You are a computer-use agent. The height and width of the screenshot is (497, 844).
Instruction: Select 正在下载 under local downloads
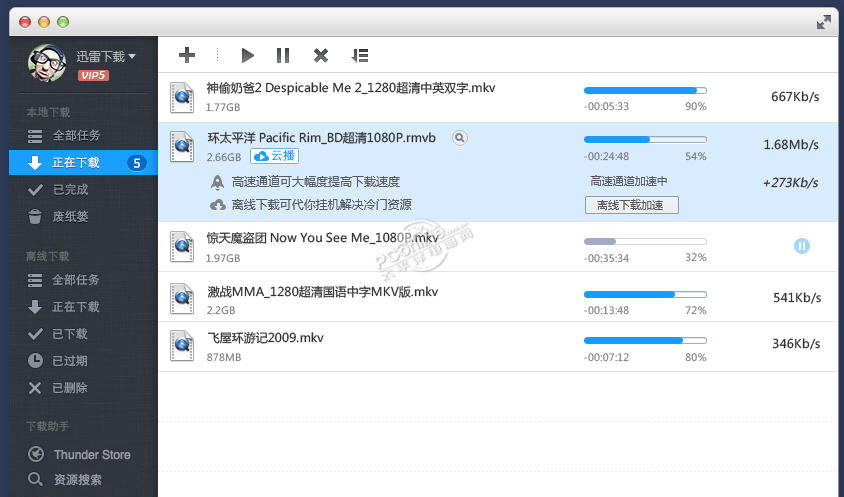(76, 163)
